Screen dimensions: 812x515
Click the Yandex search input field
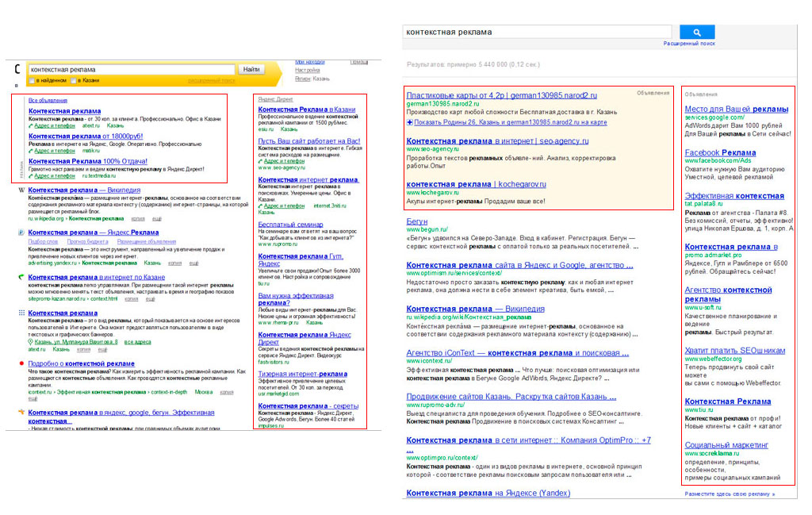(x=131, y=69)
